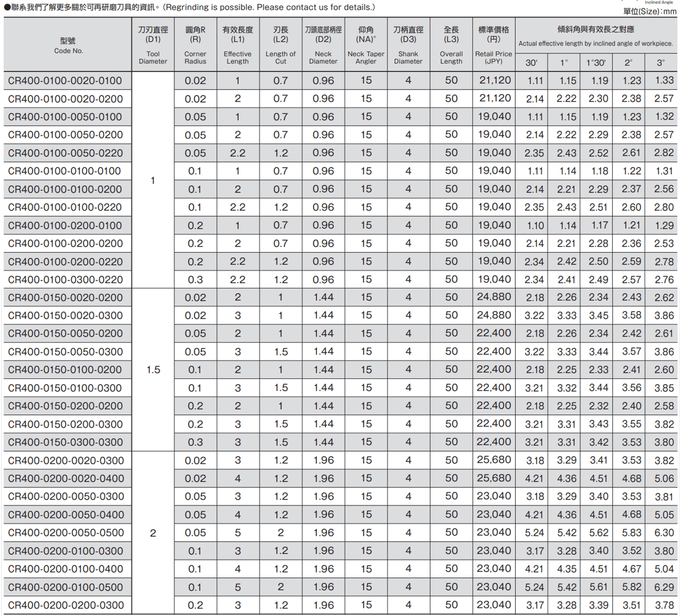Click the Retail Price (JPY) header
This screenshot has width=680, height=616.
tap(494, 45)
